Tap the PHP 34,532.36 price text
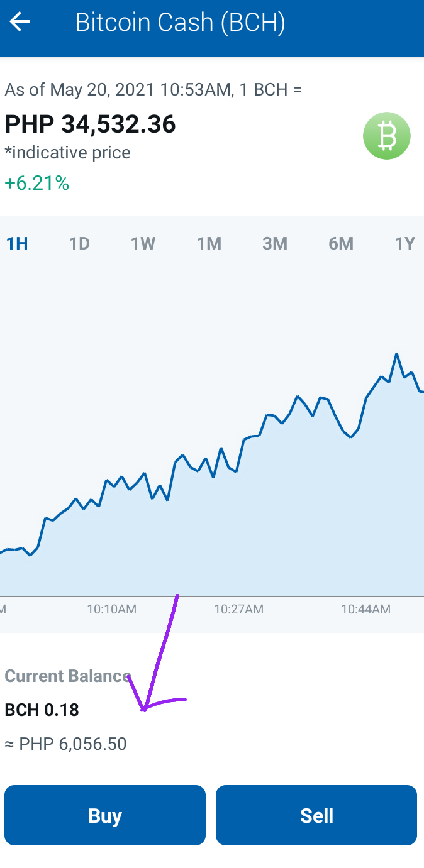This screenshot has width=424, height=868. [x=90, y=124]
